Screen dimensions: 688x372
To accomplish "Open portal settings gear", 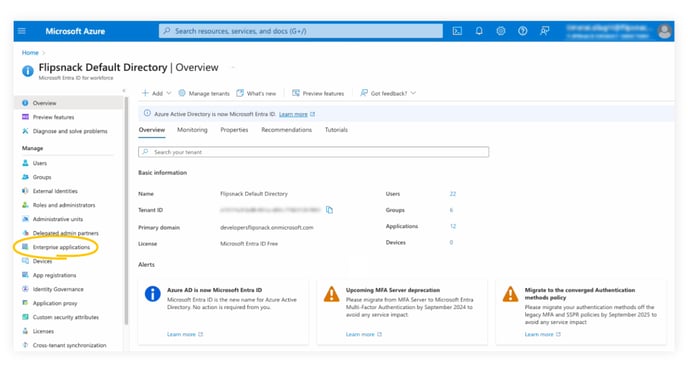I will (x=501, y=31).
